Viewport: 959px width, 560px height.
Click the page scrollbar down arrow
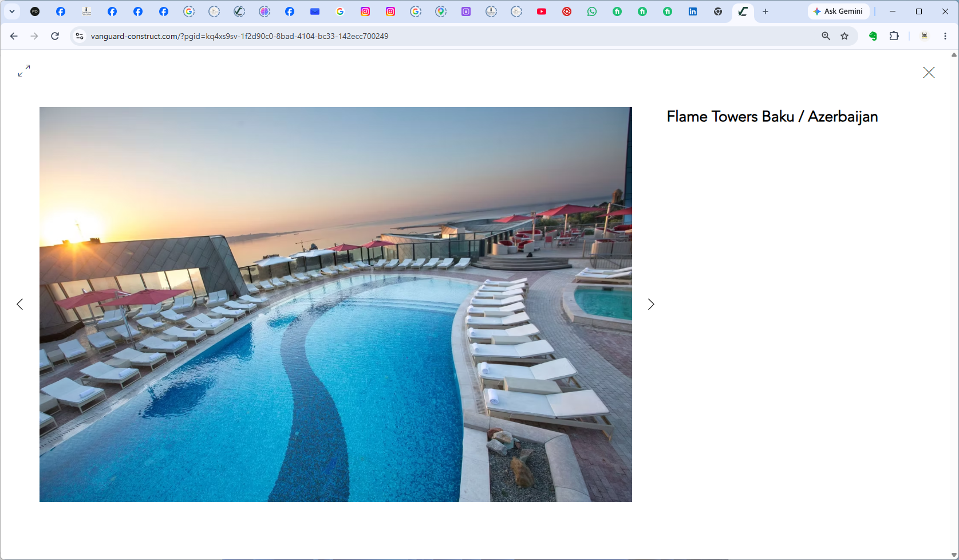[954, 555]
